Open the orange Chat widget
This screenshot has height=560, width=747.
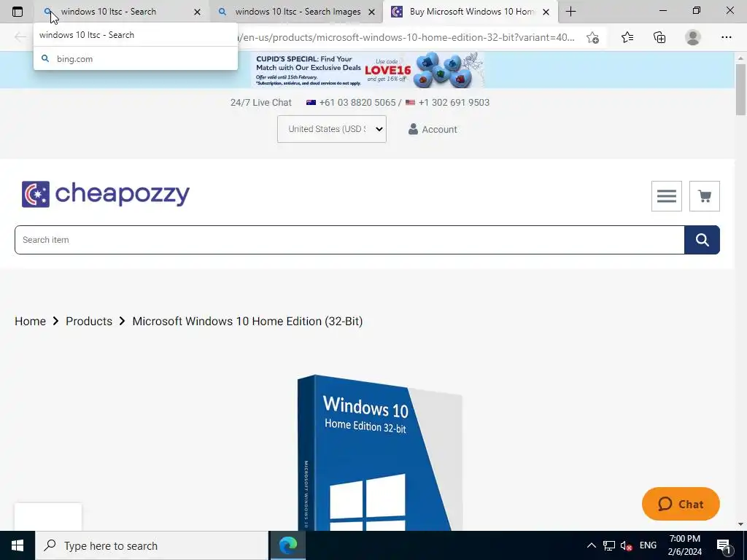[x=681, y=504]
